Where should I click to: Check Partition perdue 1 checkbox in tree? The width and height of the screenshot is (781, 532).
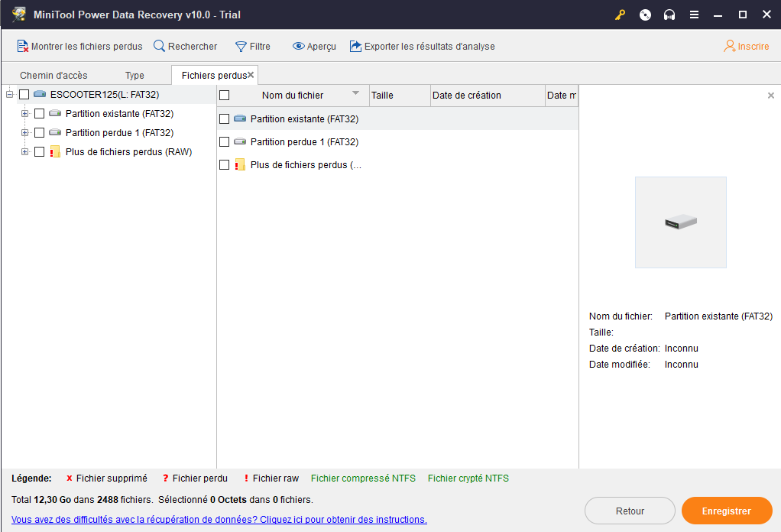coord(39,132)
